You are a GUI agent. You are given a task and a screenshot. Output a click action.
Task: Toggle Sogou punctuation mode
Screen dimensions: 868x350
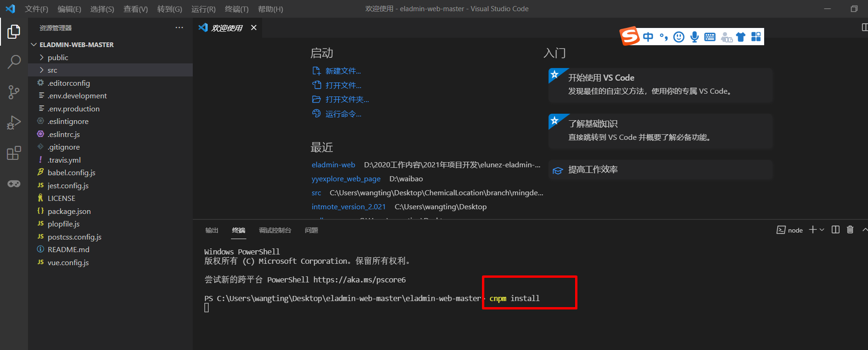[664, 37]
